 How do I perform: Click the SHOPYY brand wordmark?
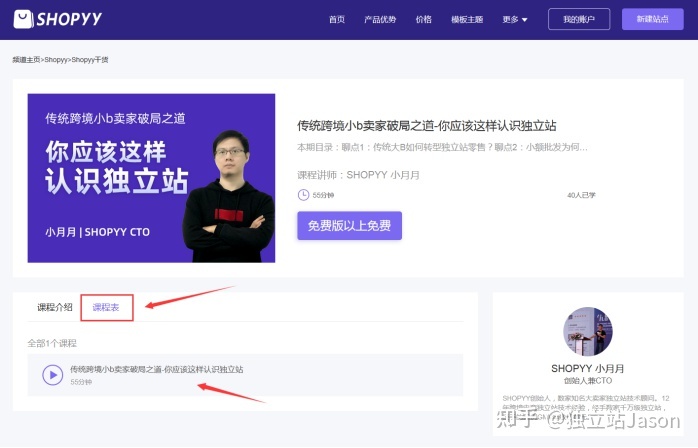(x=69, y=19)
